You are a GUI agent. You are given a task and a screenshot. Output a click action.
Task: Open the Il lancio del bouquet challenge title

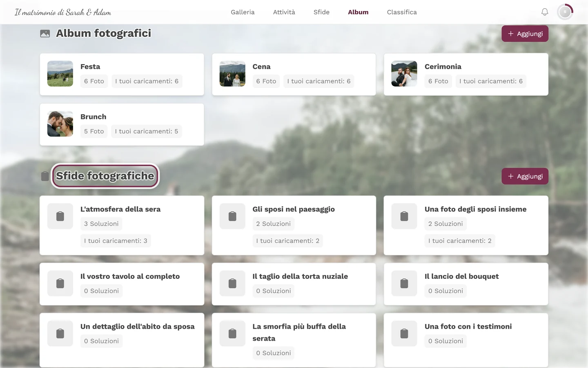[x=462, y=276]
